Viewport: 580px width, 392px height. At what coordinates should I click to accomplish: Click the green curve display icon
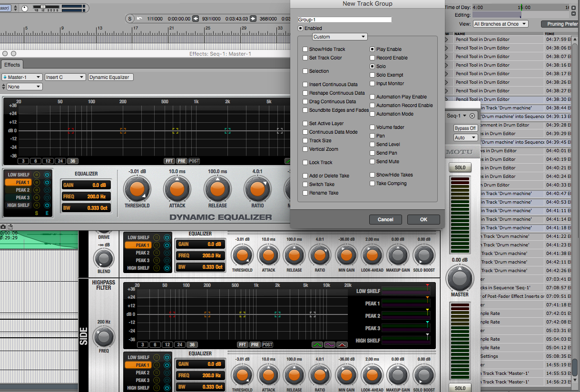point(317,344)
